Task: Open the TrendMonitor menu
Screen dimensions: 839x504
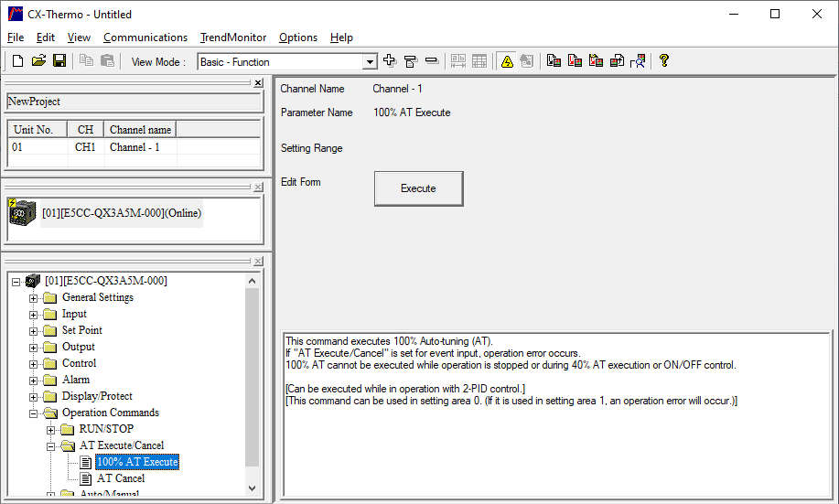Action: pos(232,38)
